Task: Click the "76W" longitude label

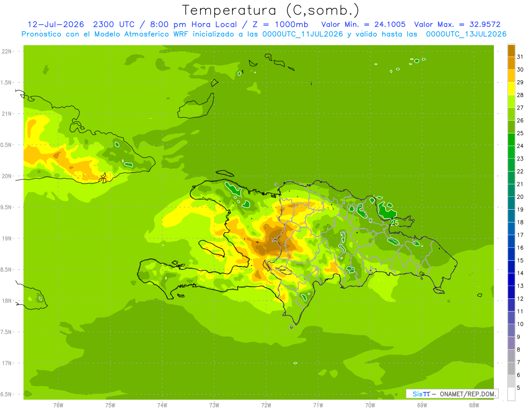Action: pyautogui.click(x=58, y=405)
